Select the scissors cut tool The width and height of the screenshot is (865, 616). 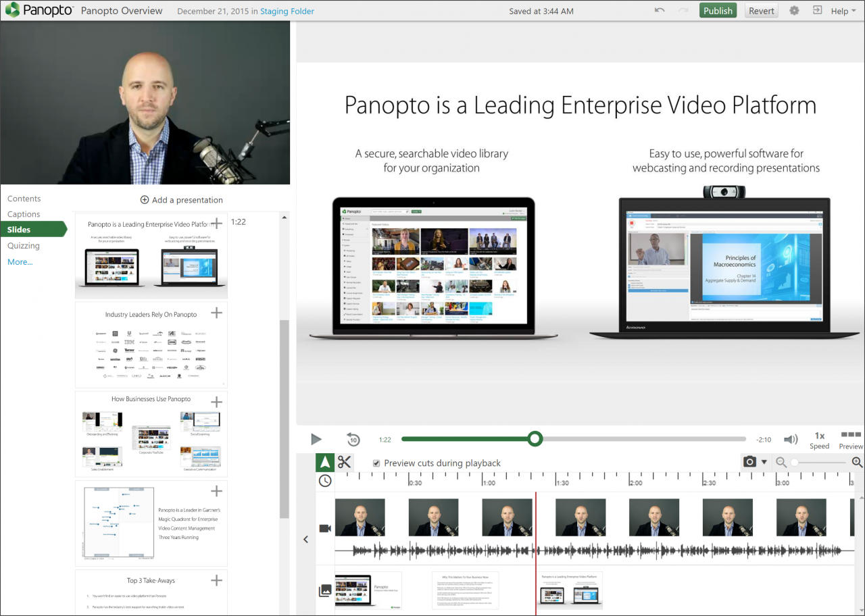345,463
